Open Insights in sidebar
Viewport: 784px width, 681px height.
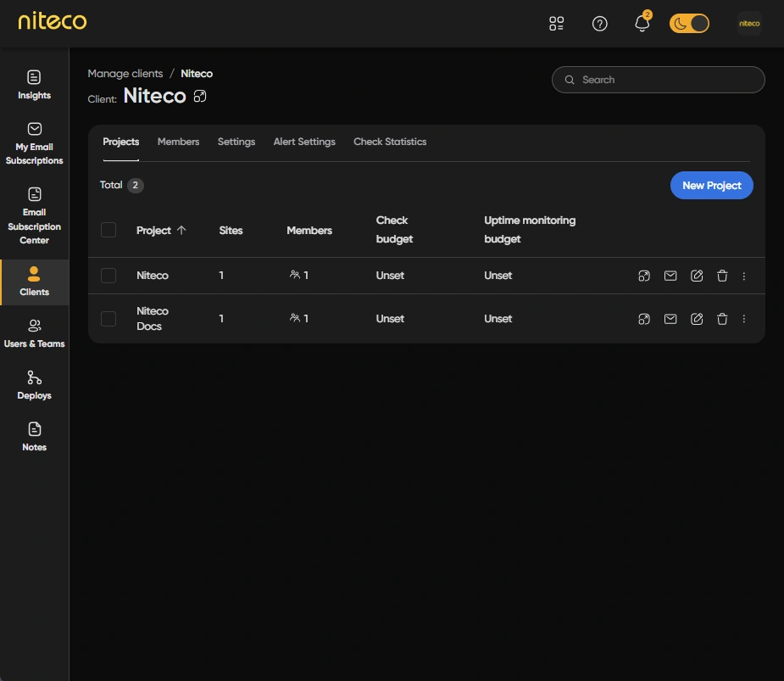pos(34,85)
